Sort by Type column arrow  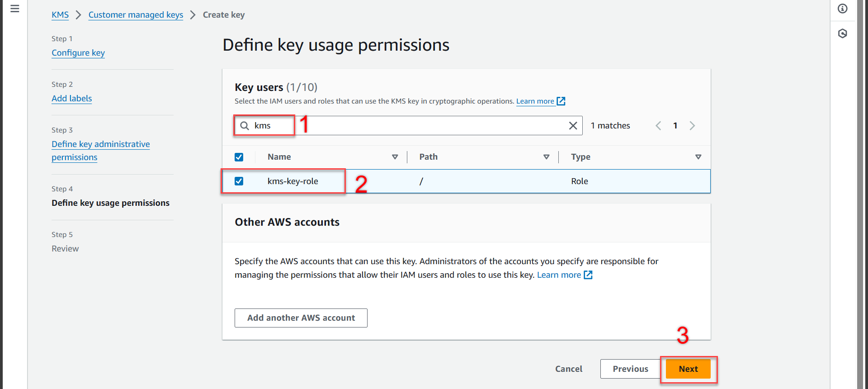pos(698,157)
